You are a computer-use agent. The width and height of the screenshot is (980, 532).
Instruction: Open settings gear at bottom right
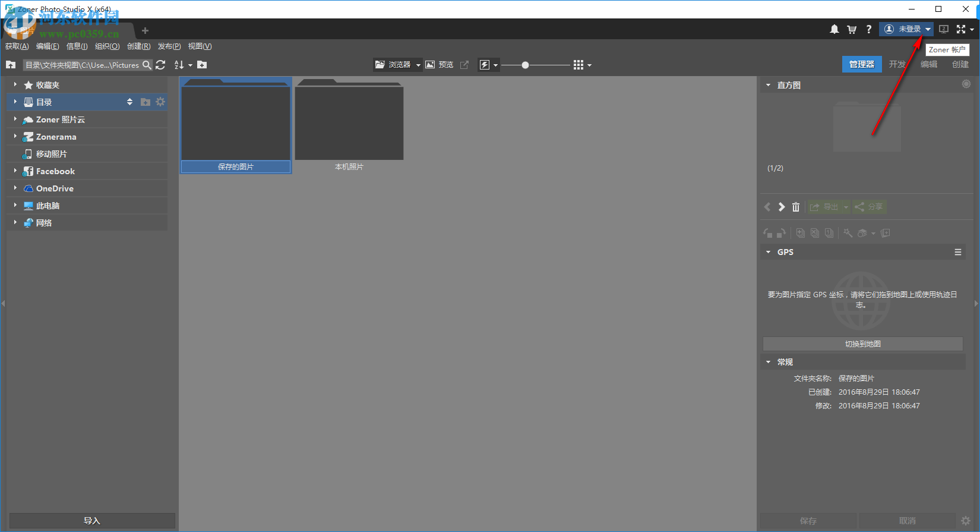pos(966,521)
